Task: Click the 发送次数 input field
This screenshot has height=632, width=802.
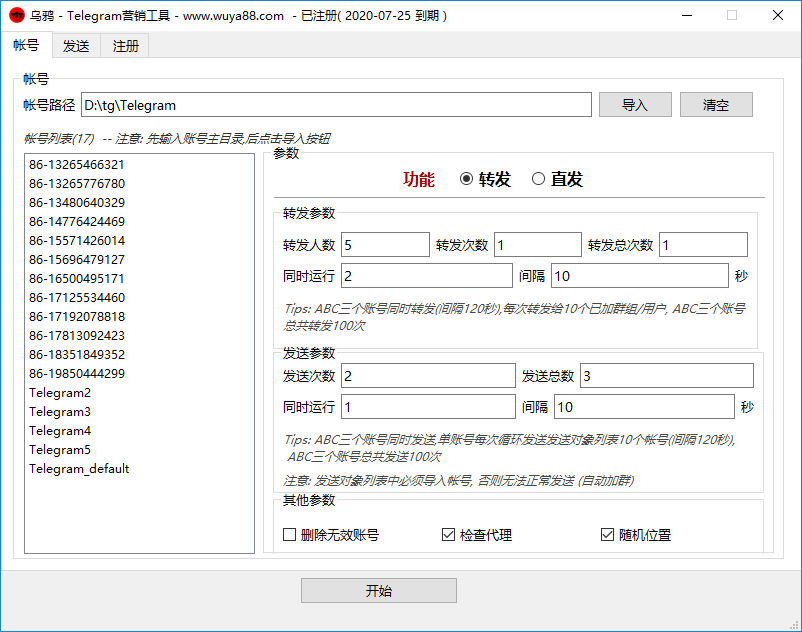Action: 428,376
